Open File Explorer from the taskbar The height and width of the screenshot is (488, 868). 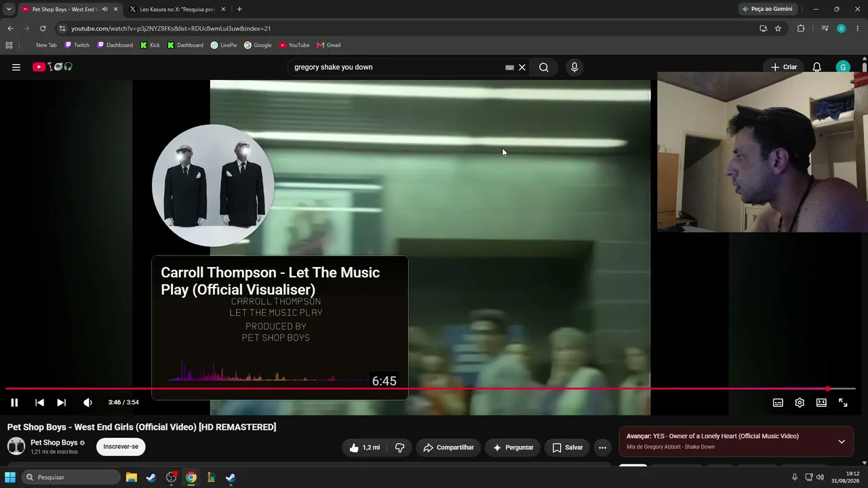pyautogui.click(x=132, y=477)
